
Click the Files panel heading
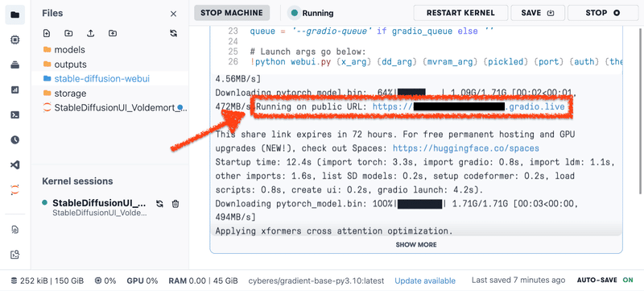52,13
